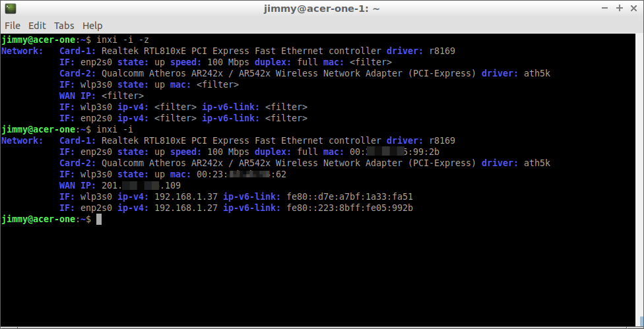Click the 'Card-1:' label in the first output
This screenshot has width=644, height=329.
[78, 51]
